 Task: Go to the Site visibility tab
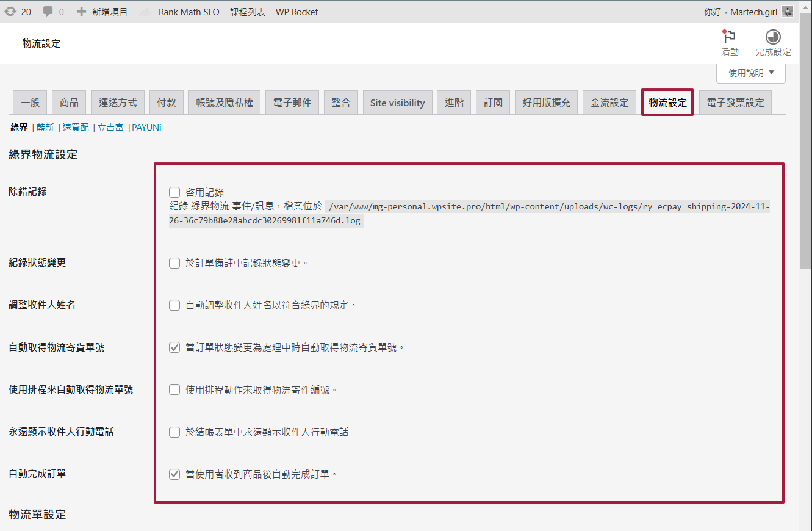click(x=397, y=103)
